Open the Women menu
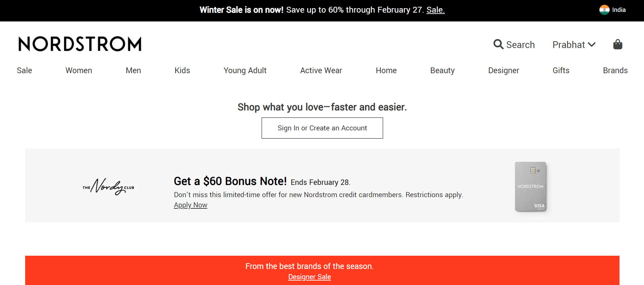This screenshot has width=644, height=285. pyautogui.click(x=79, y=70)
